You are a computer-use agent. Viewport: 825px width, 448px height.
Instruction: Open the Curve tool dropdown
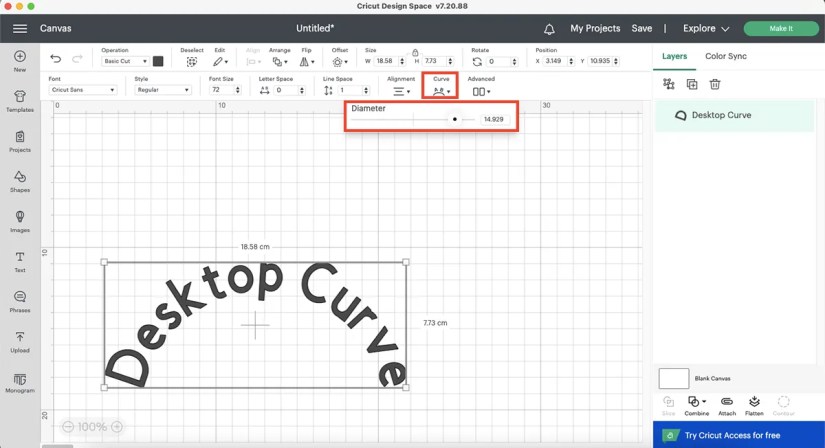tap(441, 92)
